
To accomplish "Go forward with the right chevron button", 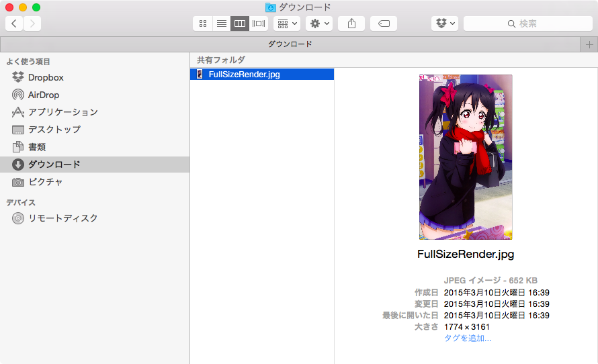I will point(32,24).
